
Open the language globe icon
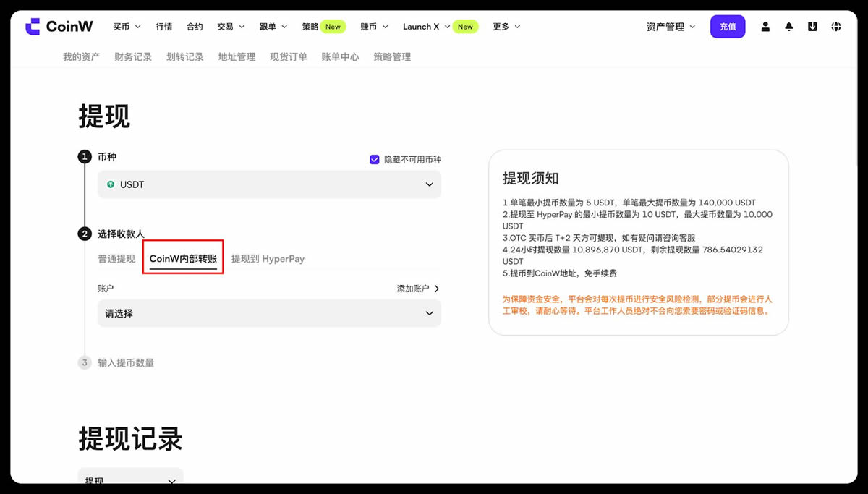[x=835, y=26]
